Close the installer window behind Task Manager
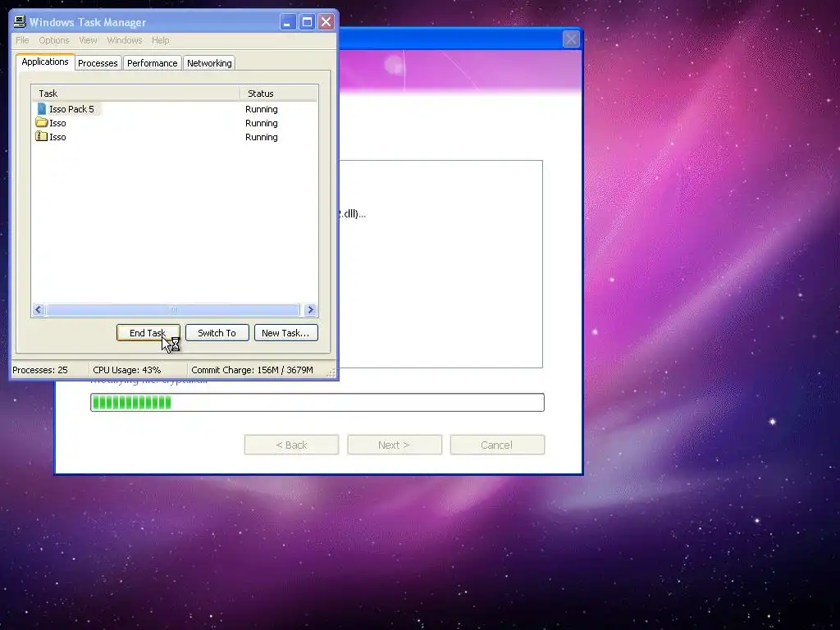The image size is (840, 630). 571,39
